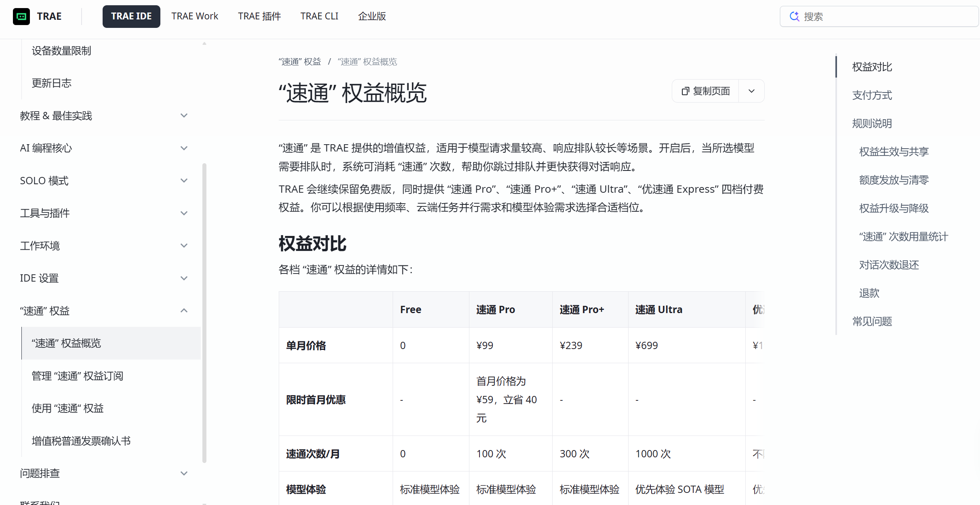Jump to 权益生效与共享 in the outline

(x=894, y=152)
